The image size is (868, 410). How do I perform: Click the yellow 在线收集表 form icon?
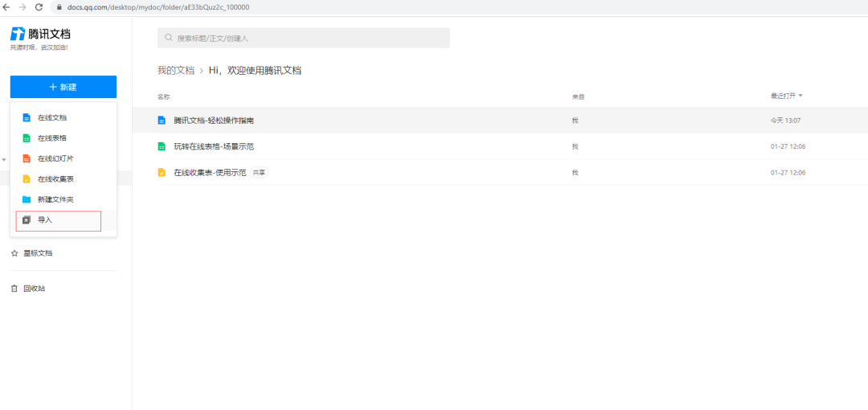point(26,179)
